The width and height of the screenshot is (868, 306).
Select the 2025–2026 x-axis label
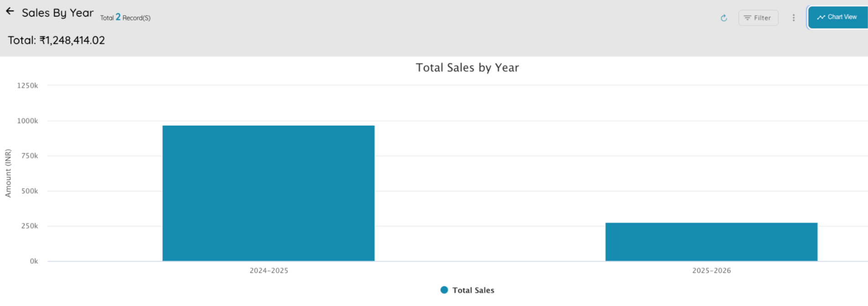click(711, 270)
